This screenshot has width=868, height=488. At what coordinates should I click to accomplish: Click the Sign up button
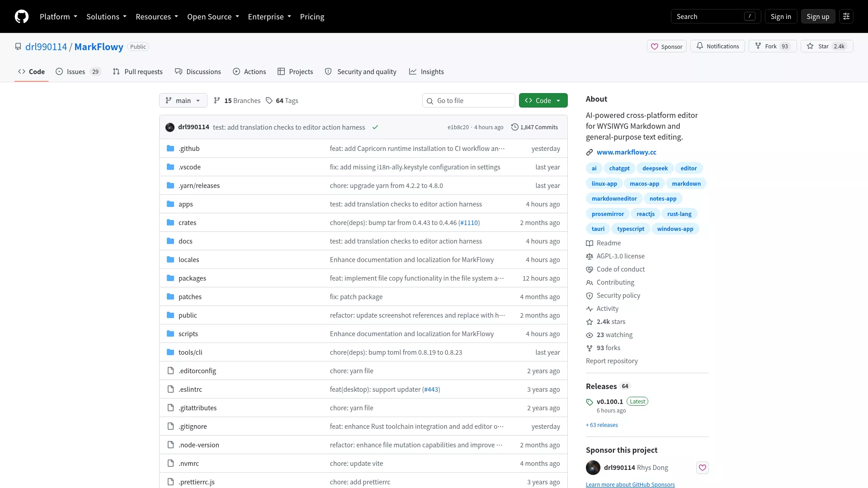coord(818,17)
